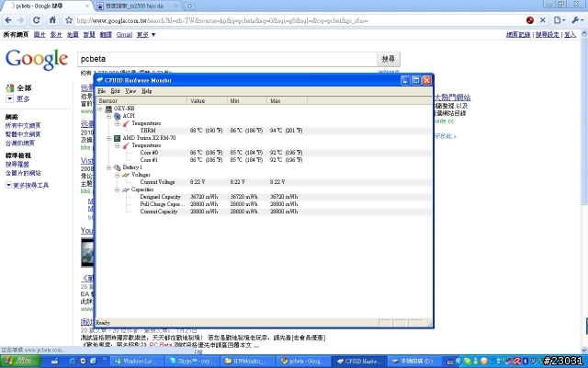
Task: Click the Google logo
Action: 37,59
